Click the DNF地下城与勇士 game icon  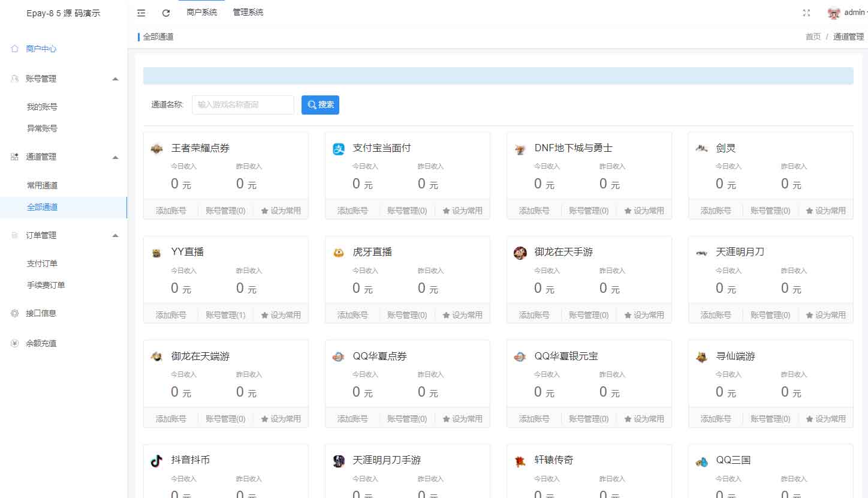pos(520,149)
